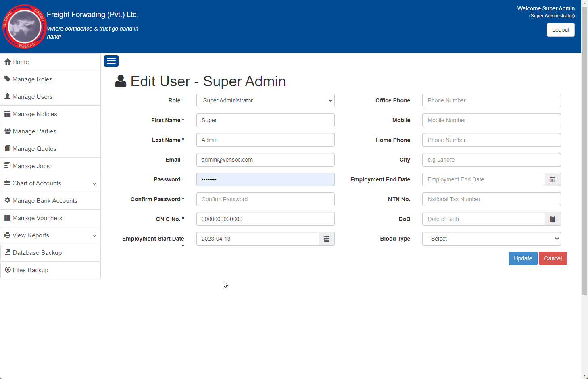Viewport: 588px width, 379px height.
Task: Click the Files Backup download icon
Action: coord(8,270)
